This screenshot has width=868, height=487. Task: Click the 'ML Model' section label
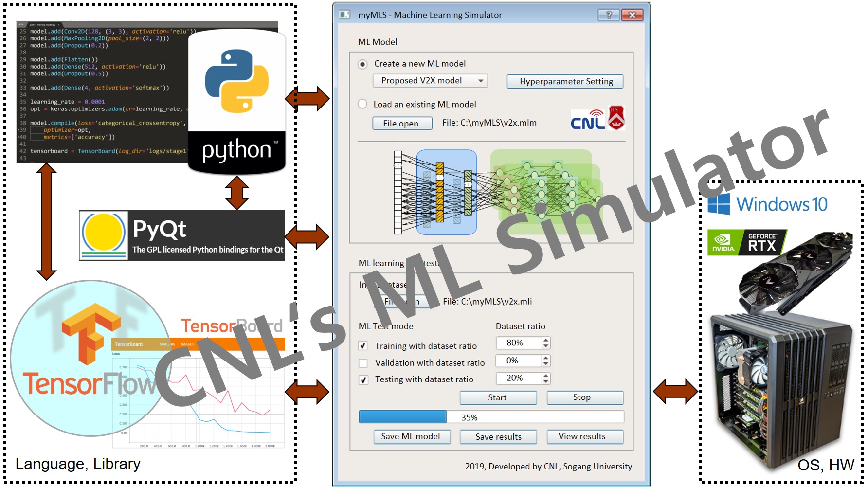click(378, 42)
